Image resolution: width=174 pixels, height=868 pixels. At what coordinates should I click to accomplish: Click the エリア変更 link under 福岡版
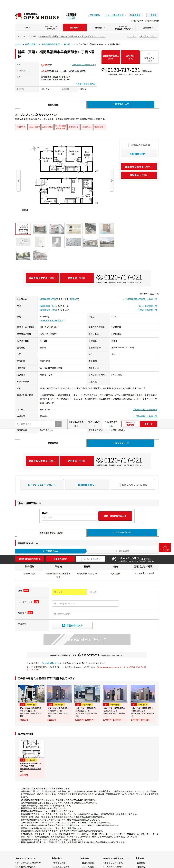[x=71, y=19]
